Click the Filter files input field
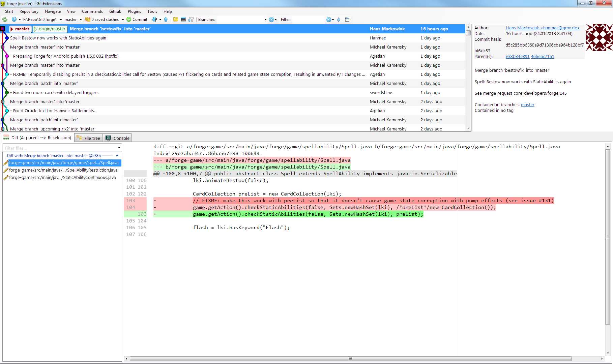This screenshot has width=613, height=364. [60, 148]
